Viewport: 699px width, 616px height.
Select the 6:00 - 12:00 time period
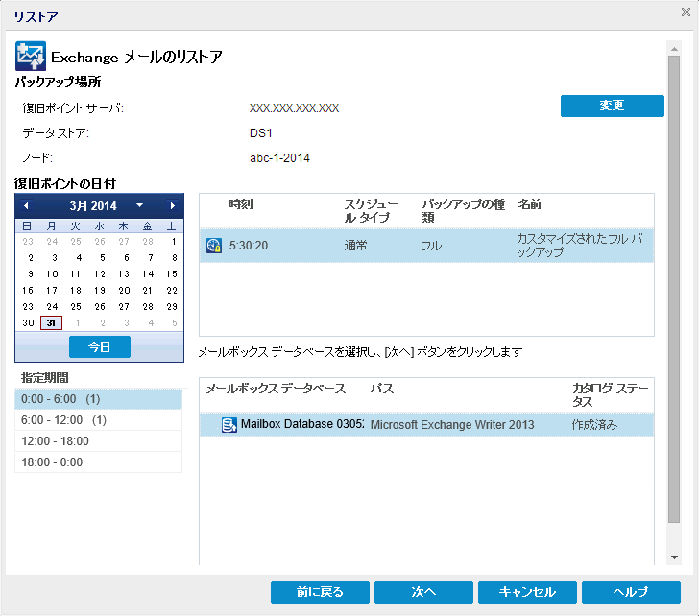coord(98,420)
